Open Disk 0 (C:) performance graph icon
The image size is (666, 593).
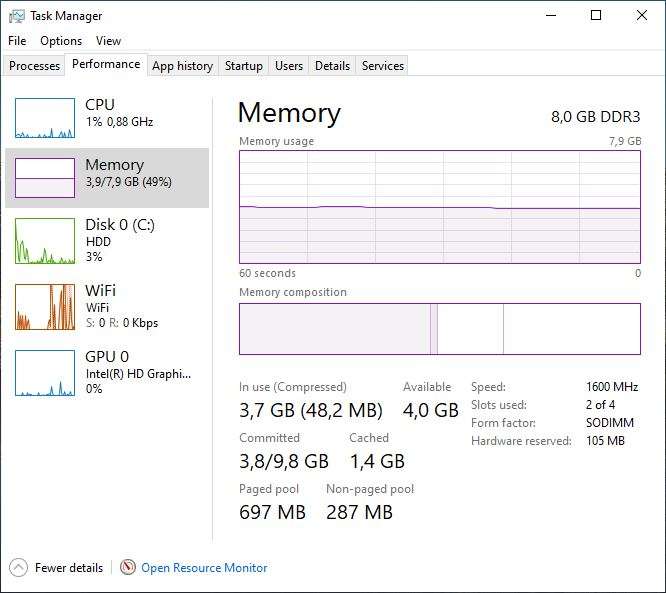[x=45, y=241]
